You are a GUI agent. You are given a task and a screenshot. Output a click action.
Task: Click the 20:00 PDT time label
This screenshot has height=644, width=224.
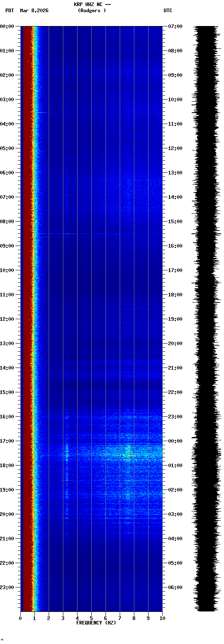pos(7,514)
